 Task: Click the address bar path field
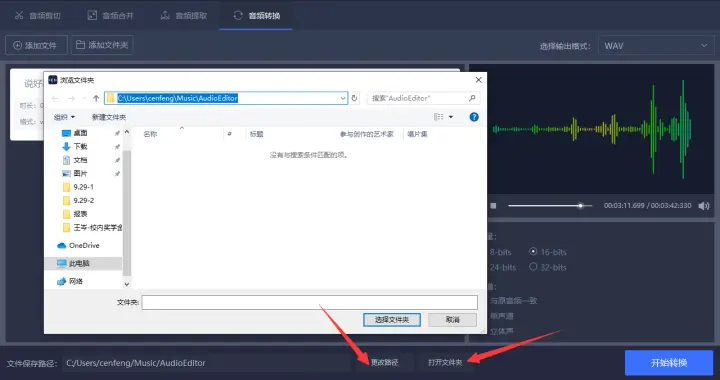pyautogui.click(x=226, y=98)
